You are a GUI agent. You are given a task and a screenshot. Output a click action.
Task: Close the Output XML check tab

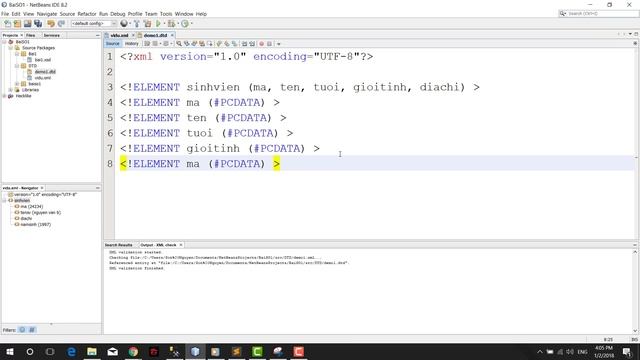coord(181,245)
